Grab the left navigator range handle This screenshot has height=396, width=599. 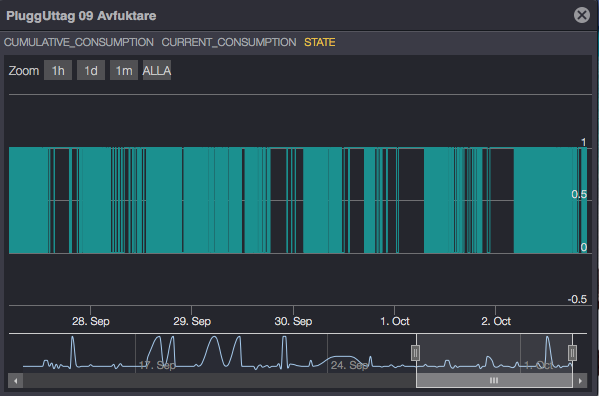(x=416, y=353)
